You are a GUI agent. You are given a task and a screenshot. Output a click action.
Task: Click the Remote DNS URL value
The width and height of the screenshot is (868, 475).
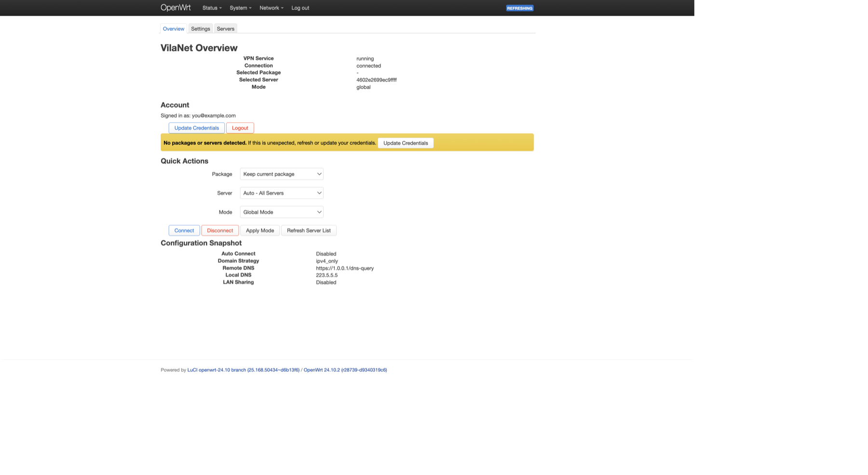click(x=345, y=268)
